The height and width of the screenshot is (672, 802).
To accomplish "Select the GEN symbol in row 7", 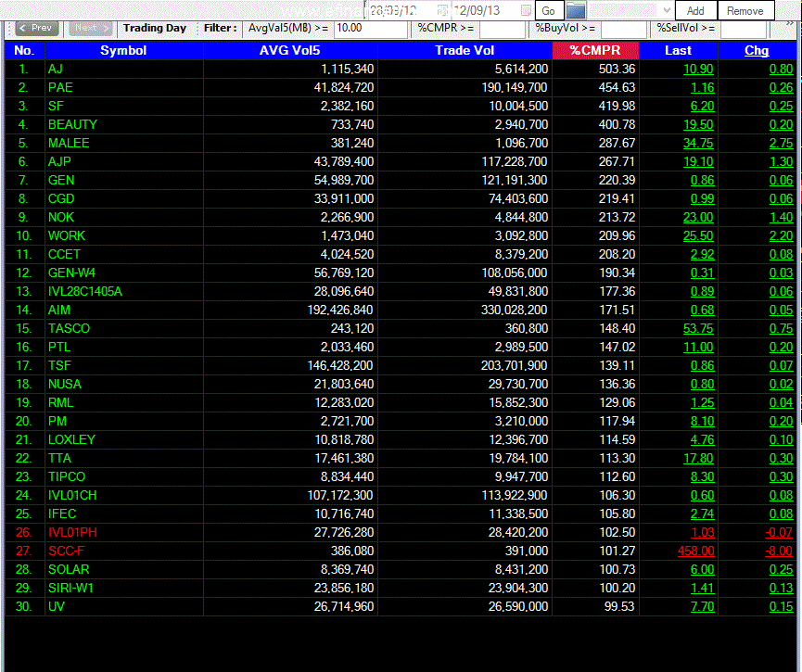I will pos(61,181).
